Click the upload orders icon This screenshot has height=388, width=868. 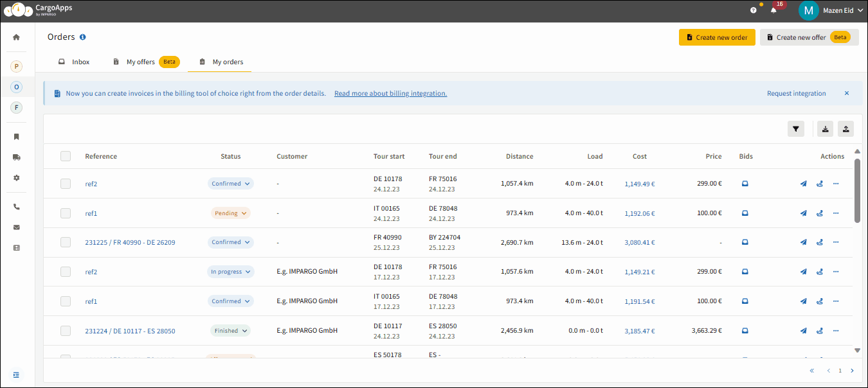(846, 129)
